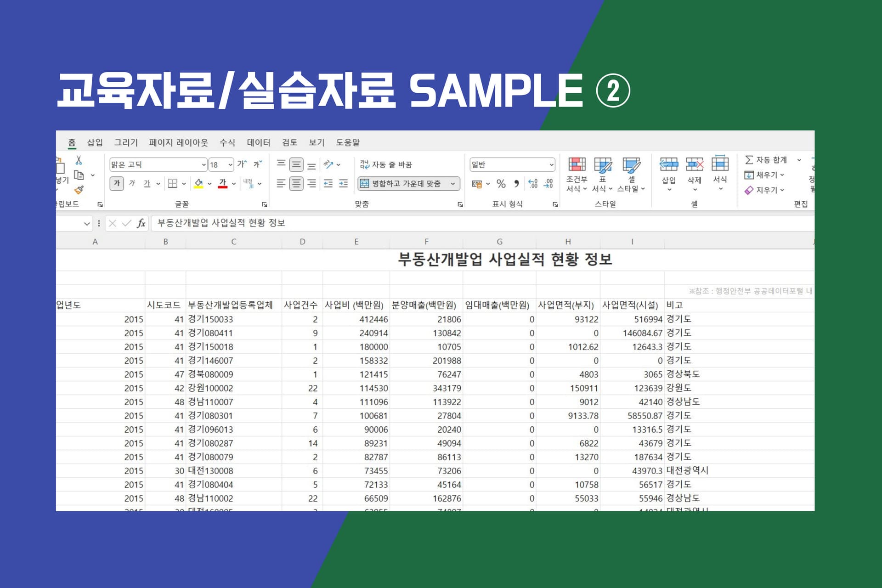Apply the yellow fill color bucket
This screenshot has width=882, height=588.
coord(198,184)
